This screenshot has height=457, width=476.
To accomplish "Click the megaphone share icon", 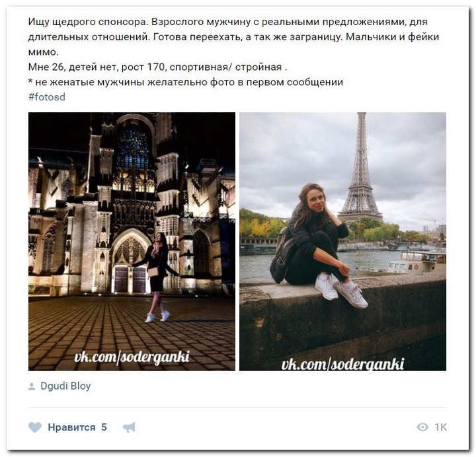I will pos(129,427).
